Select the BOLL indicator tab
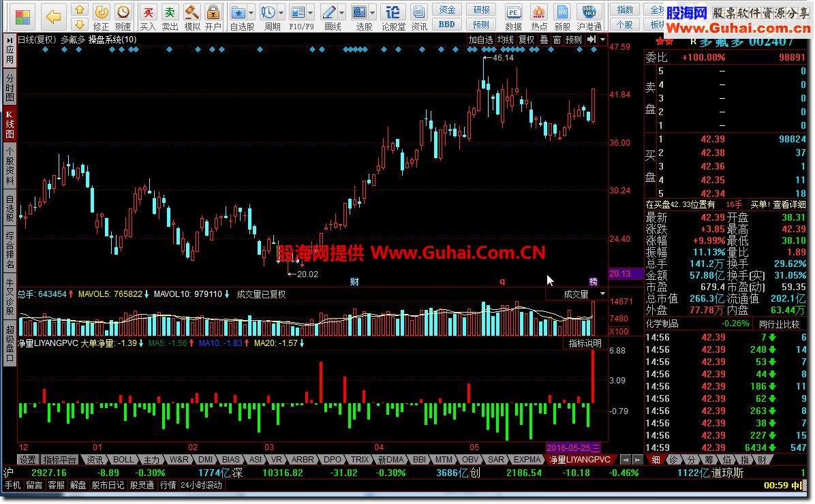 click(x=124, y=460)
